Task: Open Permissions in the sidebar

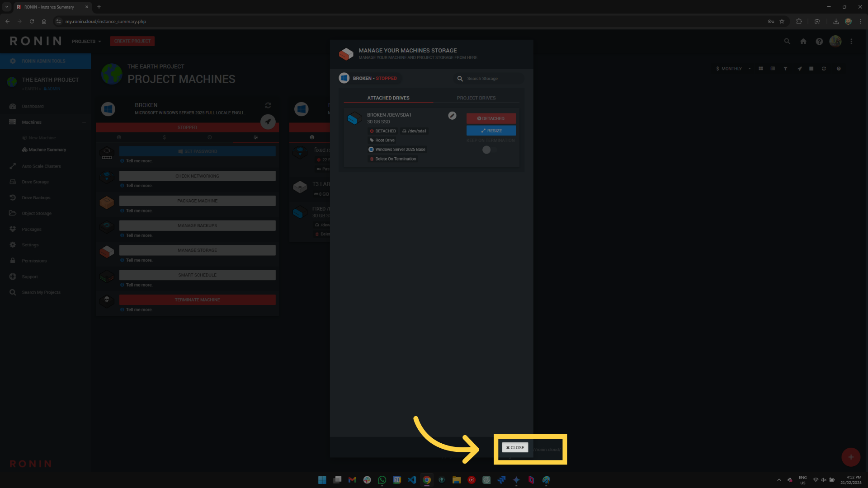Action: (34, 261)
